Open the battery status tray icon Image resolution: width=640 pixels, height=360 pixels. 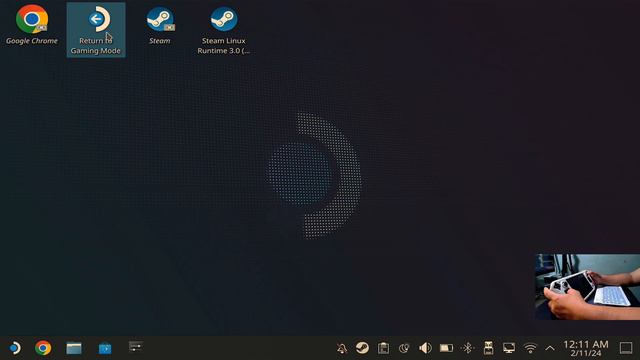[446, 348]
